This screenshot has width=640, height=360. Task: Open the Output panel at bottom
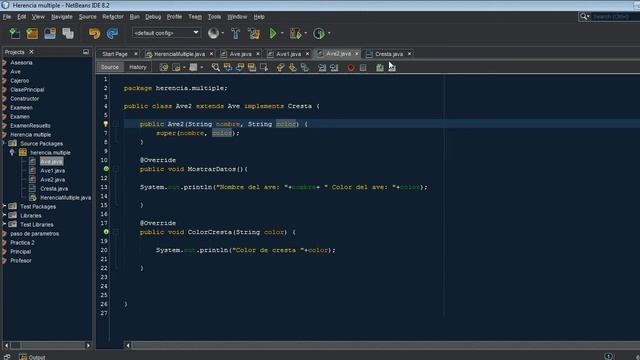click(x=32, y=357)
